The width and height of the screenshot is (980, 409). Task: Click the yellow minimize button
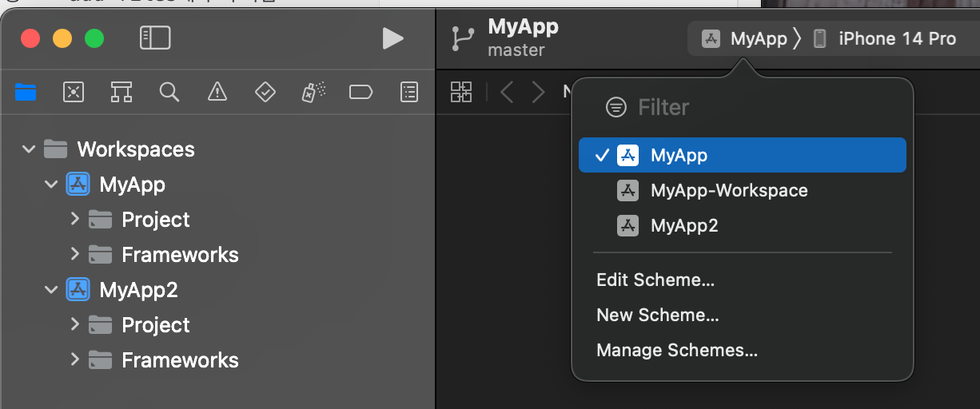(62, 38)
